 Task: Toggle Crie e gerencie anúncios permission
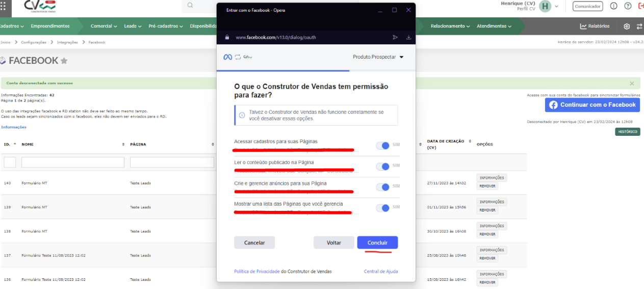382,187
